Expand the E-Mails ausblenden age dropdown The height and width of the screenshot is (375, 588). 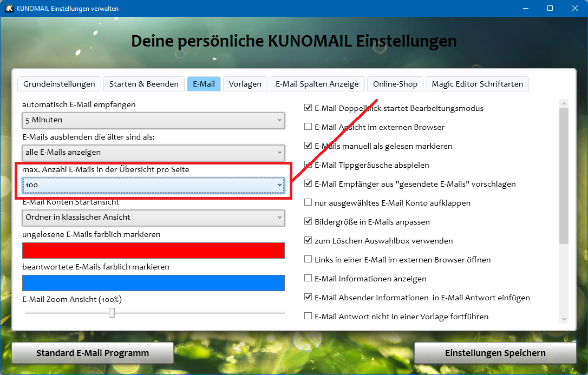coord(153,153)
